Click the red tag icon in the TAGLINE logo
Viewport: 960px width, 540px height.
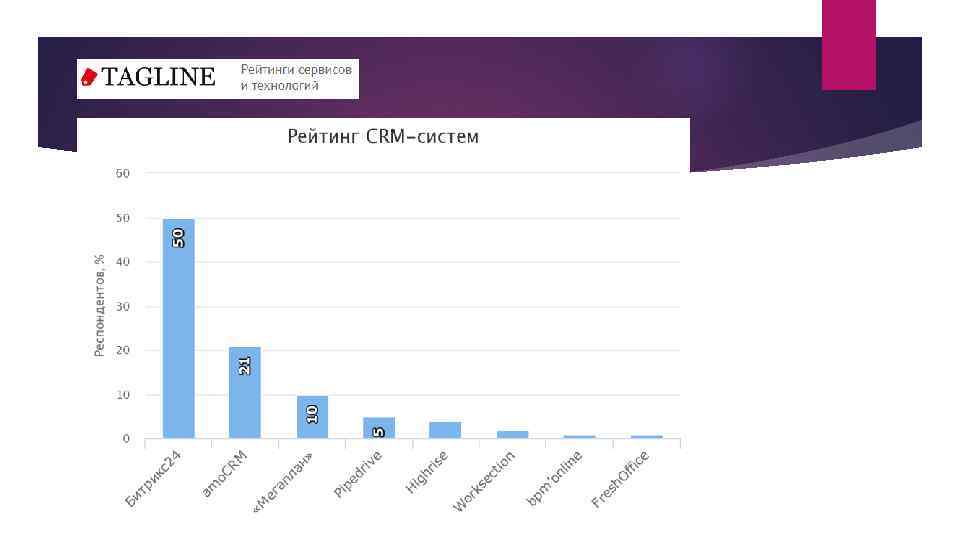pos(89,77)
